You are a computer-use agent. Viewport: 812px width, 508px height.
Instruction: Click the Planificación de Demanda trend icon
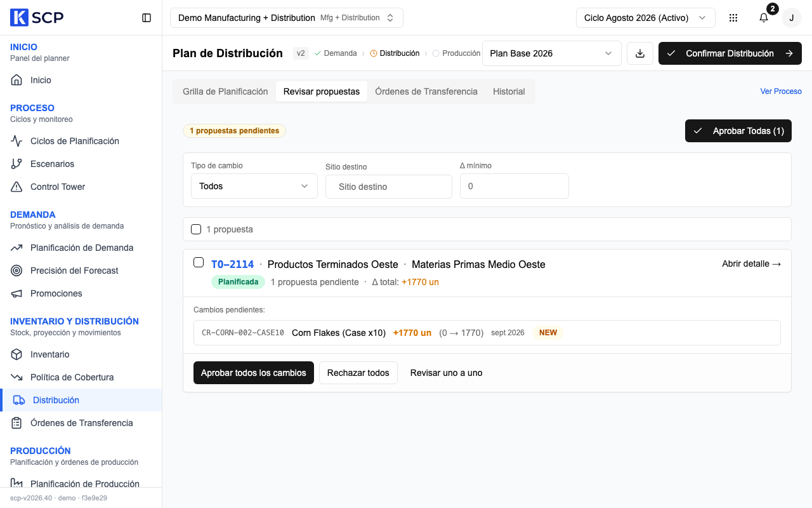tap(17, 248)
